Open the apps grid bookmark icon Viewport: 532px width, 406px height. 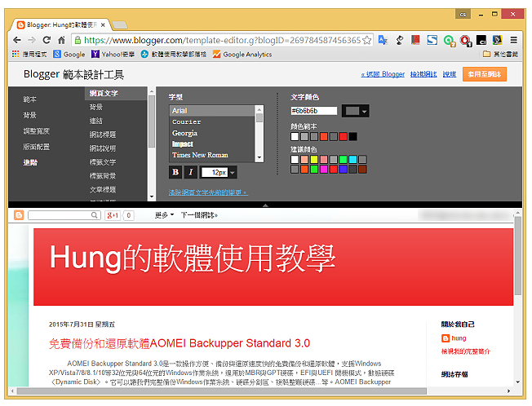coord(16,54)
